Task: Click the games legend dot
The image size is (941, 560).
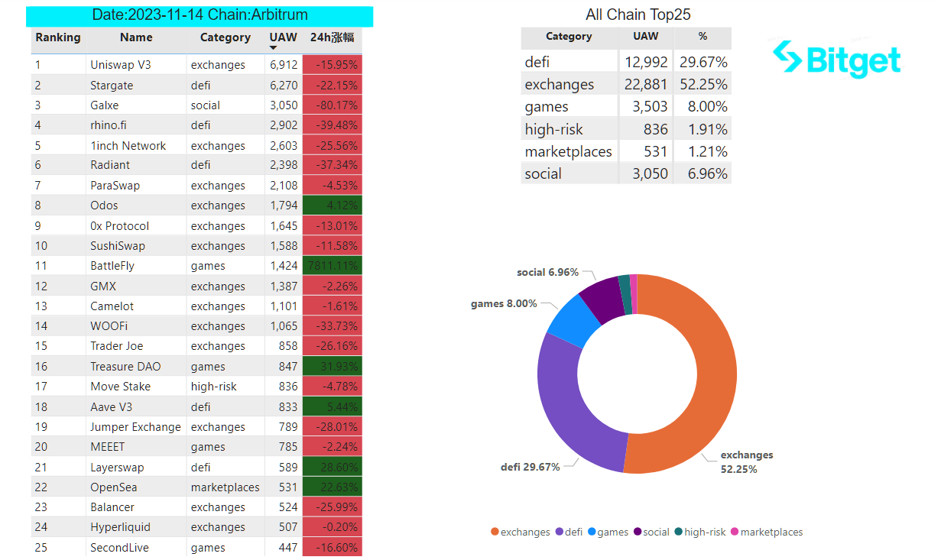Action: 592,532
